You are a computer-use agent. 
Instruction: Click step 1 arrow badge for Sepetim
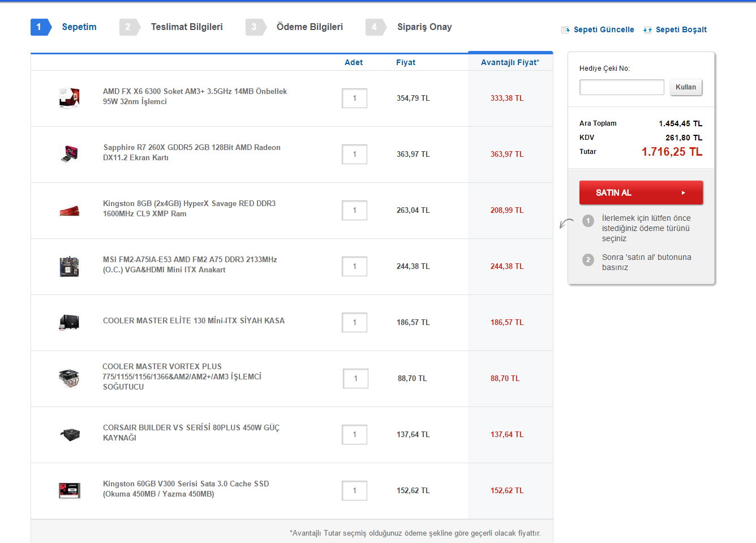point(41,27)
